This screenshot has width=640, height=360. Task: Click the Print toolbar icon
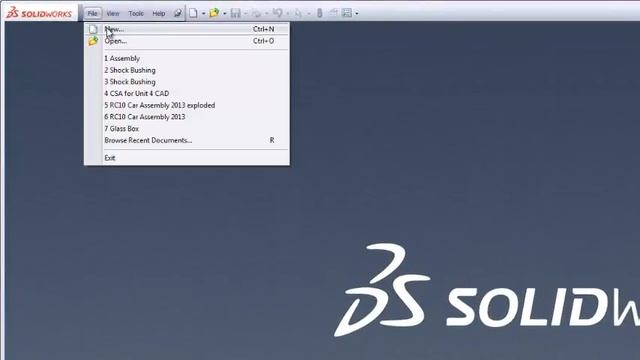tap(256, 13)
